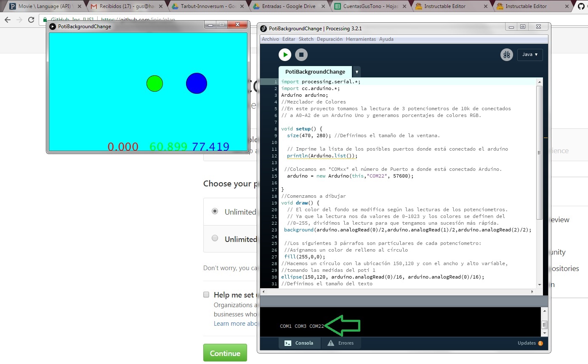
Task: Click the editor's scroll-left arrow
Action: tap(263, 291)
